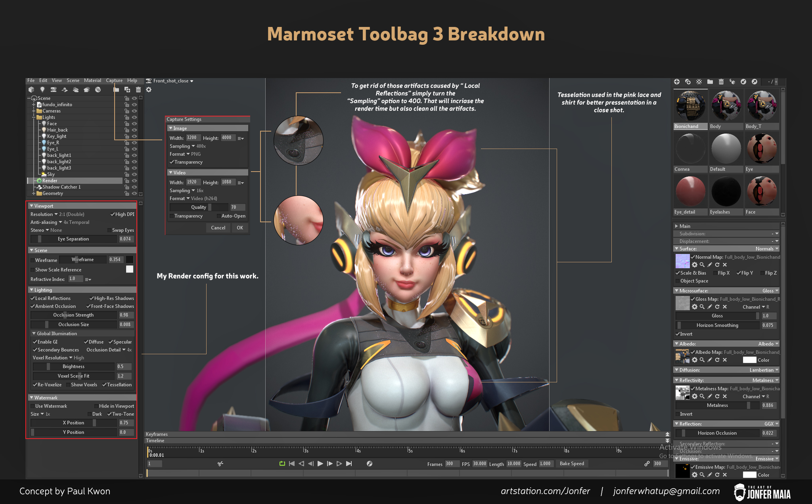Viewport: 812px width, 504px height.
Task: Change the Diffusion Lambertian model dropdown
Action: (x=764, y=370)
